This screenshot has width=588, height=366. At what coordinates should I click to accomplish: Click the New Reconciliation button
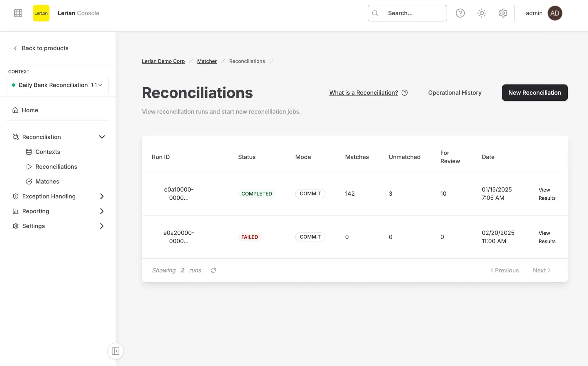[x=534, y=93]
